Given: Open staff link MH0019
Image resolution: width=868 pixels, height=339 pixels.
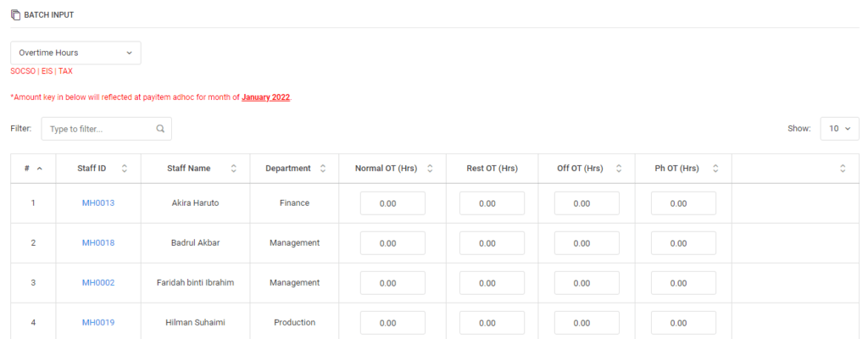Looking at the screenshot, I should 98,322.
